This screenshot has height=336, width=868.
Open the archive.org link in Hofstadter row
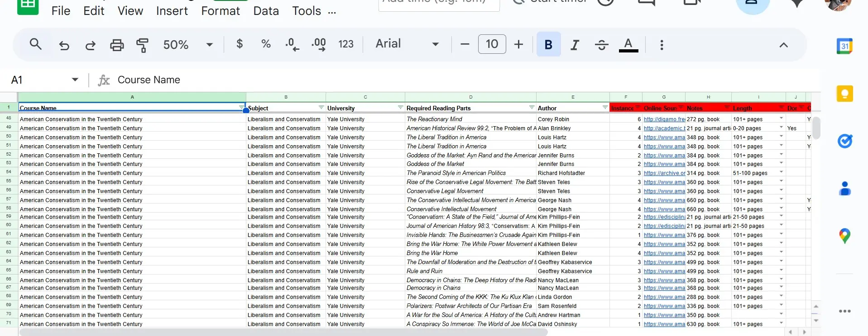664,173
